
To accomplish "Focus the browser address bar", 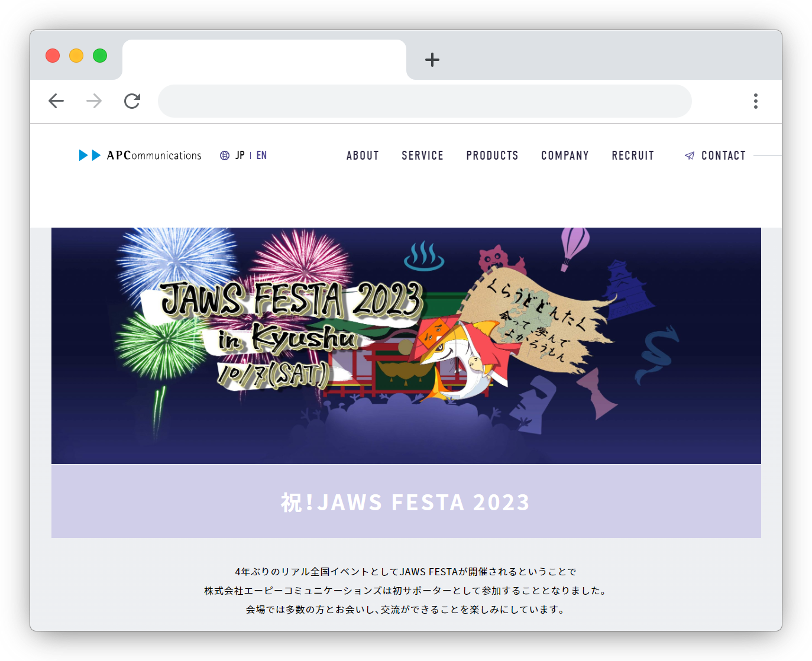I will (x=425, y=101).
